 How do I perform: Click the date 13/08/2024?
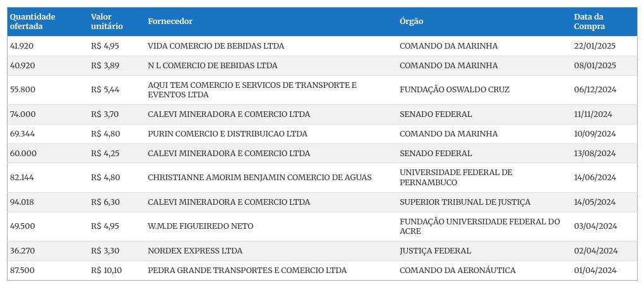pyautogui.click(x=595, y=154)
